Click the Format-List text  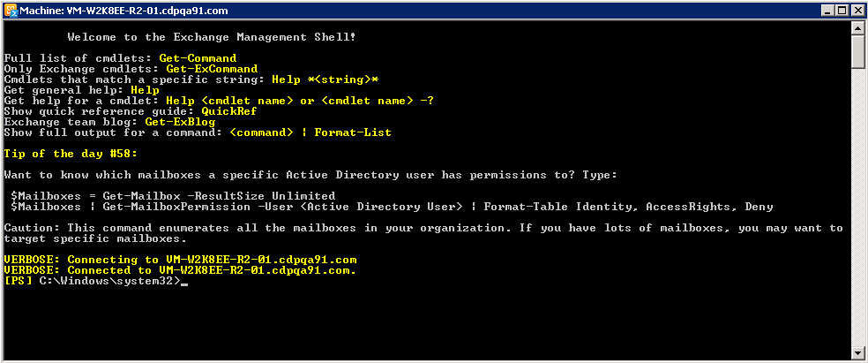point(353,132)
